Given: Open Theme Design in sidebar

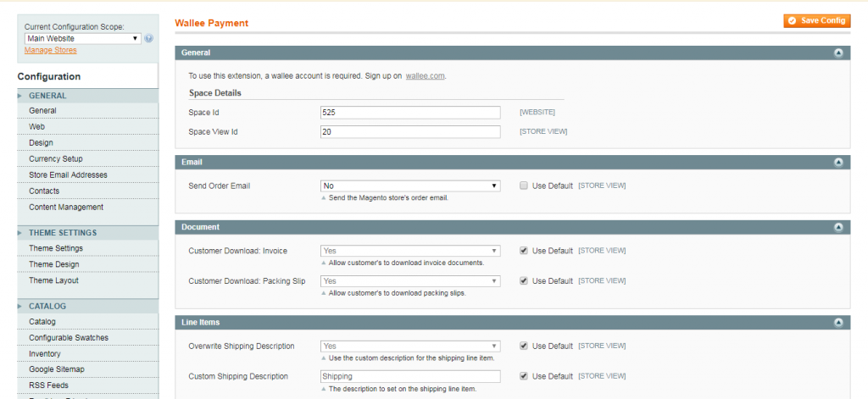Looking at the screenshot, I should click(87, 264).
